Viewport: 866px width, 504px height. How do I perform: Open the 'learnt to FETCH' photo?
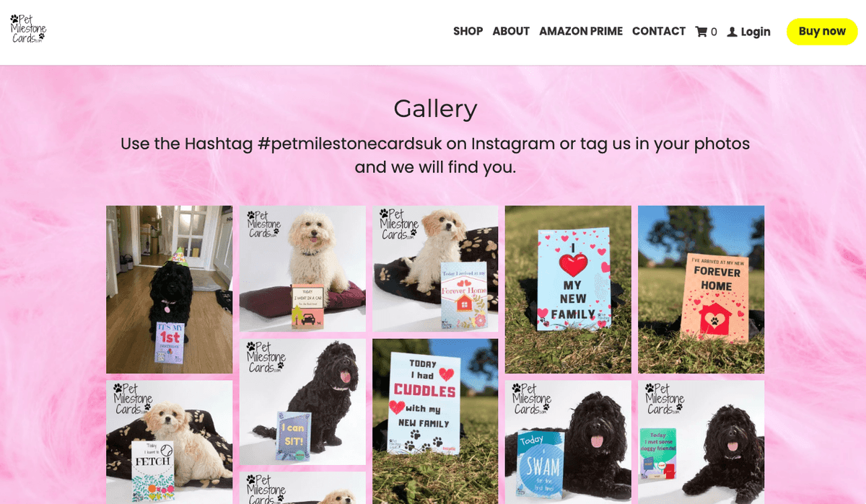[x=170, y=442]
